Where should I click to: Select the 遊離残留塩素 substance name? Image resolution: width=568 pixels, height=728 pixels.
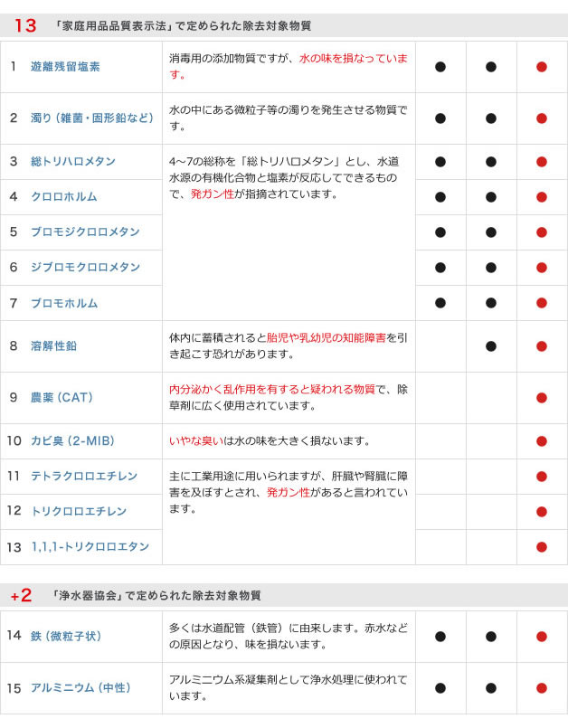coord(65,66)
